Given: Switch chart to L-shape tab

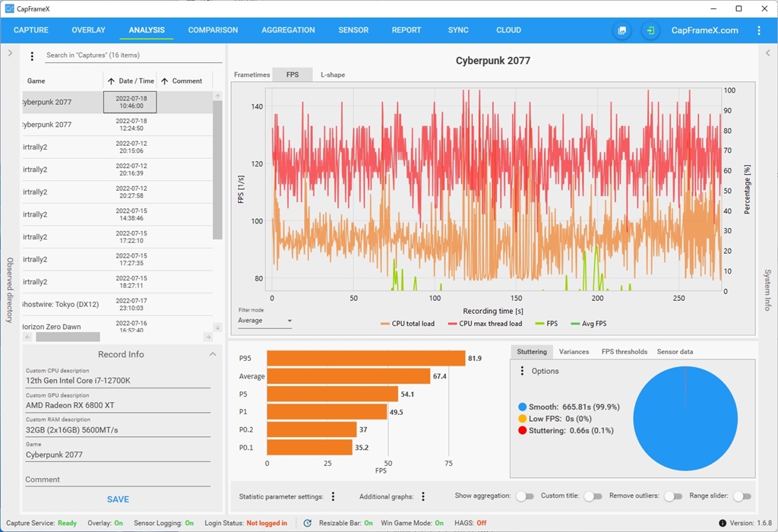Looking at the screenshot, I should click(333, 74).
